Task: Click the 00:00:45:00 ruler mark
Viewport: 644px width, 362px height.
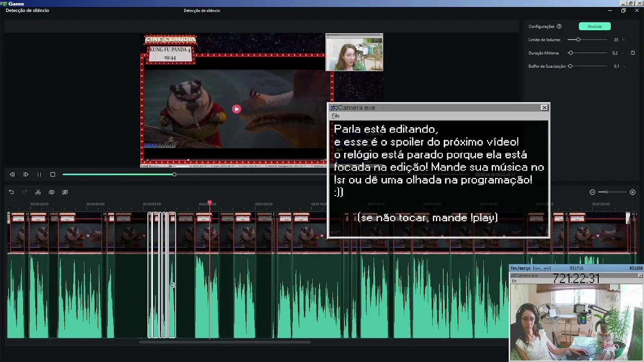Action: 39,204
